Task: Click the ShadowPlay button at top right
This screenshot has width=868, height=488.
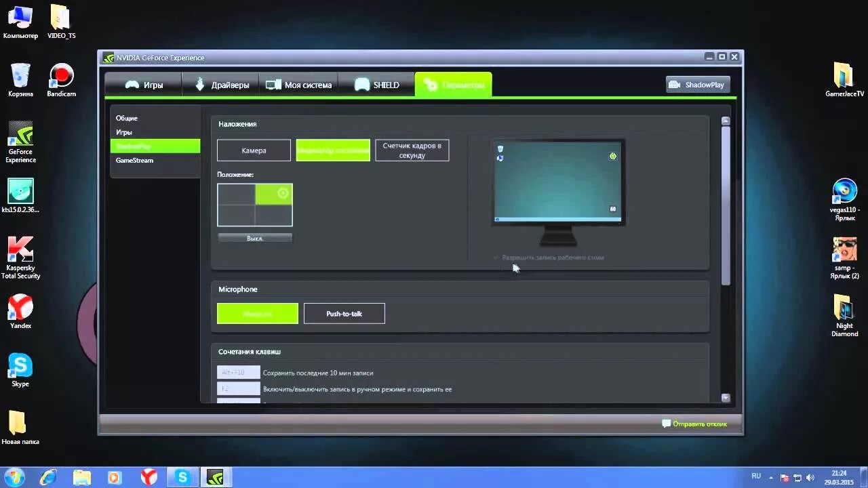Action: click(698, 85)
